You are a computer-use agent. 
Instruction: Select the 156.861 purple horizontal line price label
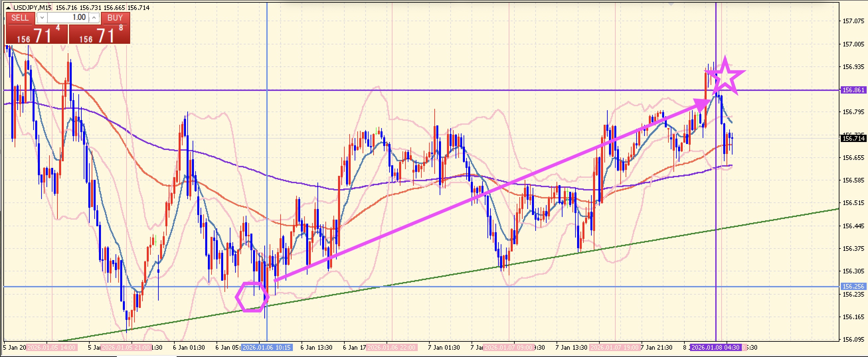(853, 90)
